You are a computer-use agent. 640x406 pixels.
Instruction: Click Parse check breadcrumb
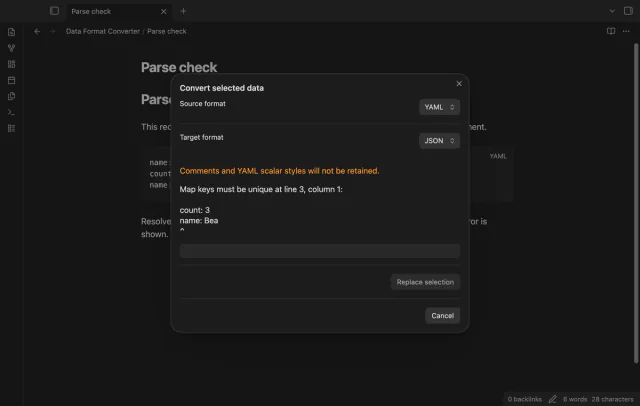pyautogui.click(x=167, y=31)
